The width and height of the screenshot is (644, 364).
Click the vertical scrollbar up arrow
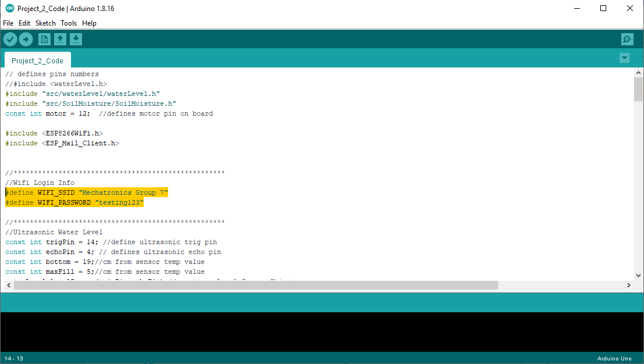click(638, 73)
